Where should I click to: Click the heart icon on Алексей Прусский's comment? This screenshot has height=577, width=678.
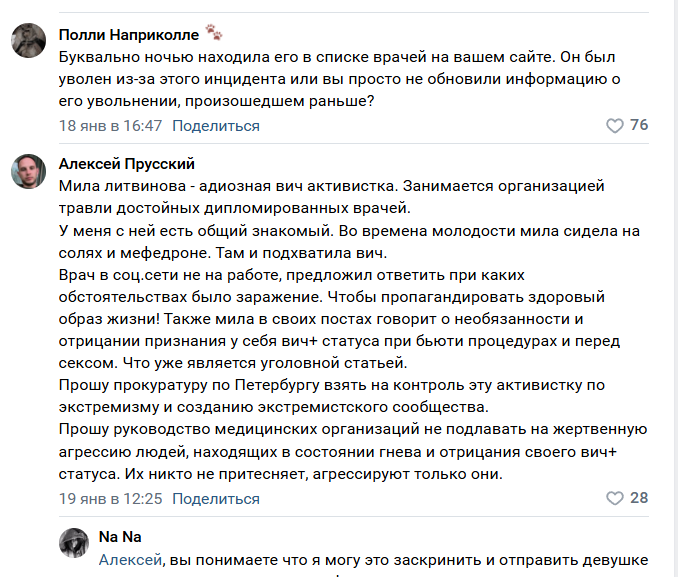pos(615,498)
